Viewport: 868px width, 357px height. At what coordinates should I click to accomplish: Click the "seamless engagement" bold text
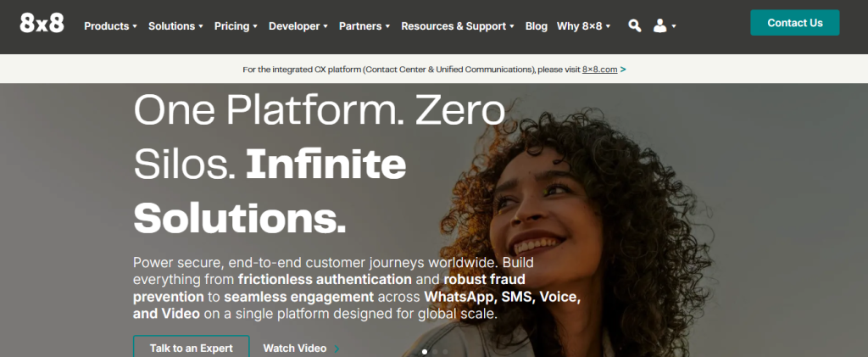point(299,297)
